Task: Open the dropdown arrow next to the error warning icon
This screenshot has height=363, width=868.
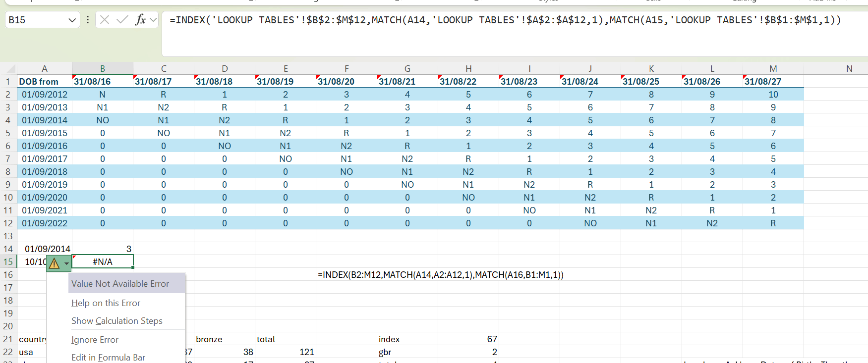Action: (66, 263)
